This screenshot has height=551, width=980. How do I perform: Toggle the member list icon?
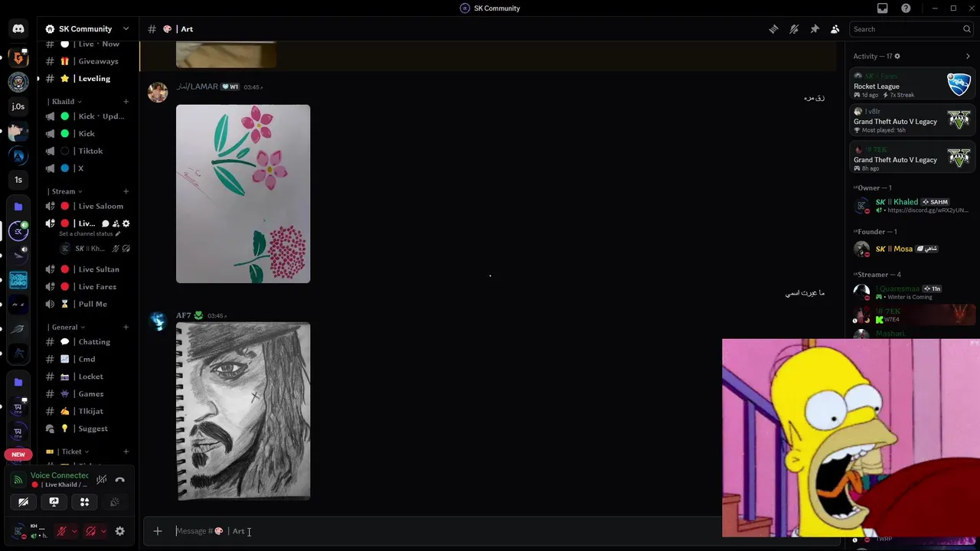click(835, 29)
